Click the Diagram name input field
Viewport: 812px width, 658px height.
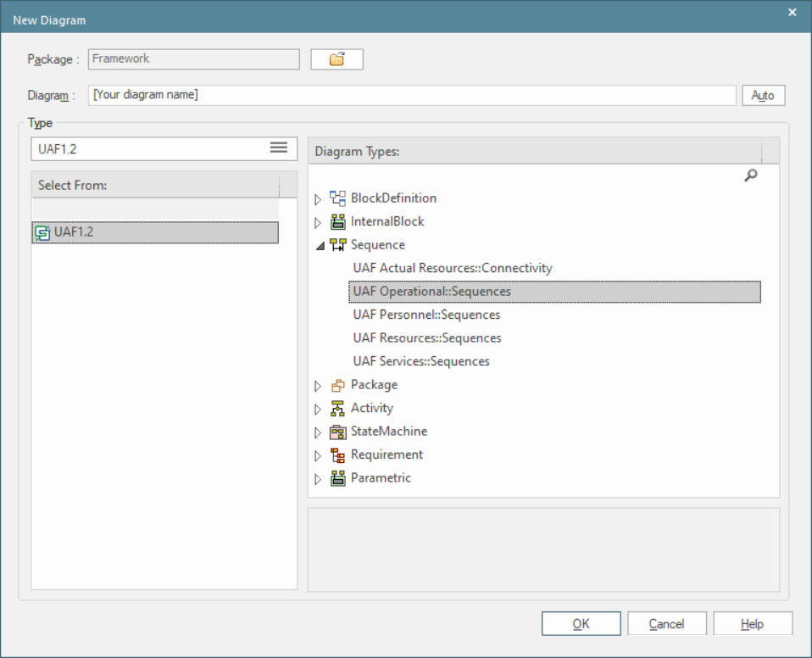[411, 95]
